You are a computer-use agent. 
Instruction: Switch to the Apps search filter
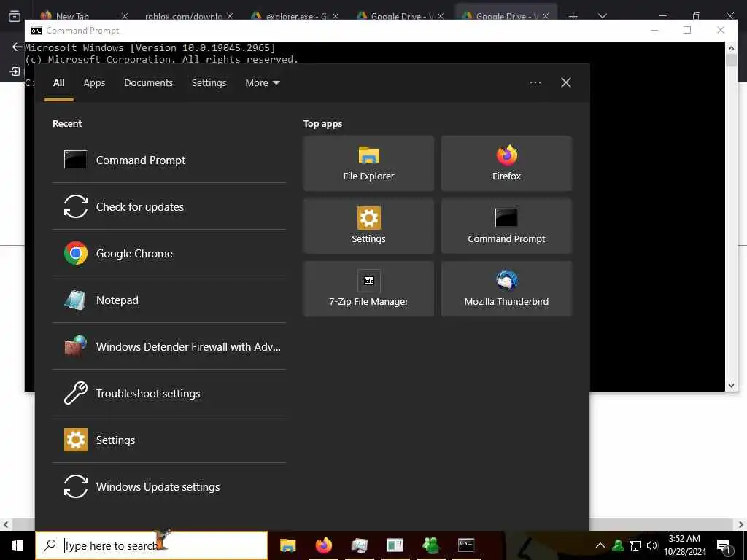[94, 83]
